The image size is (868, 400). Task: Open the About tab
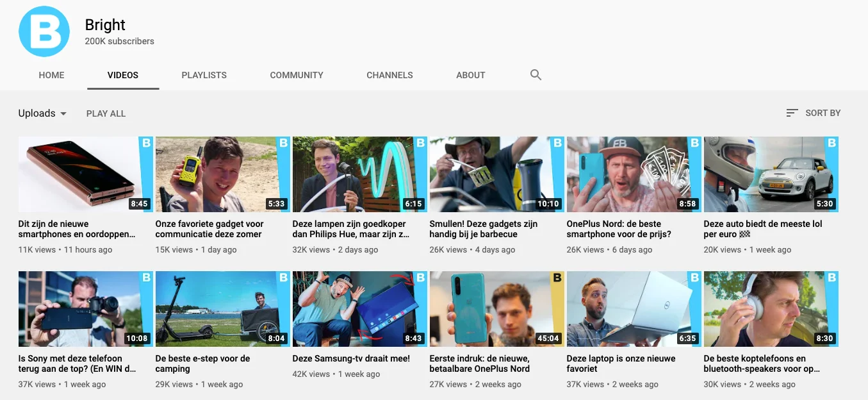[x=470, y=75]
